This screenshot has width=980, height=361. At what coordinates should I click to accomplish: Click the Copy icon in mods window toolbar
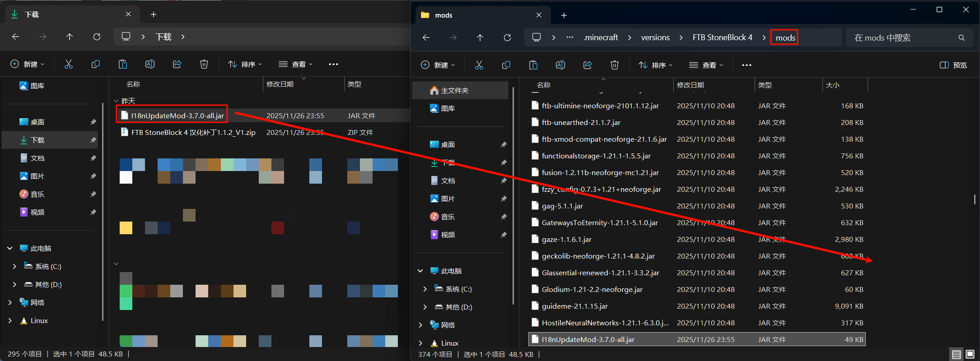[506, 65]
